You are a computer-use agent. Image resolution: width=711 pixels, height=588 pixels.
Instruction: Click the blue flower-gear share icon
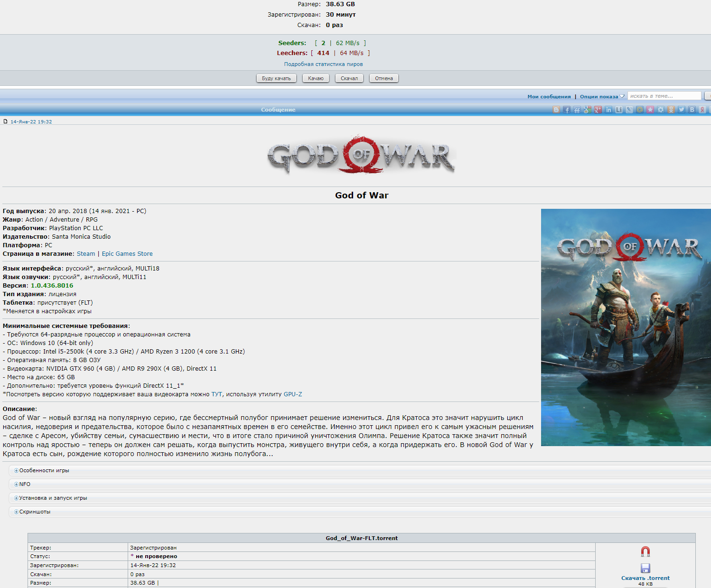pos(661,110)
